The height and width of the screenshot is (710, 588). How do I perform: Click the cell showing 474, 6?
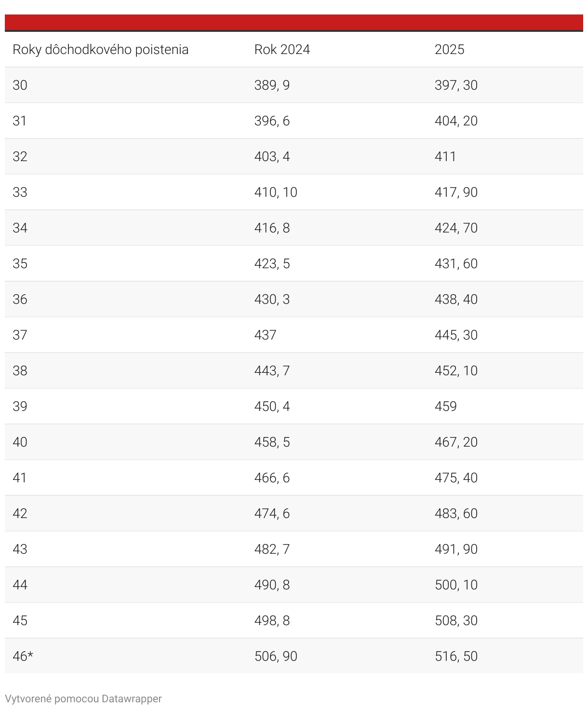point(272,514)
